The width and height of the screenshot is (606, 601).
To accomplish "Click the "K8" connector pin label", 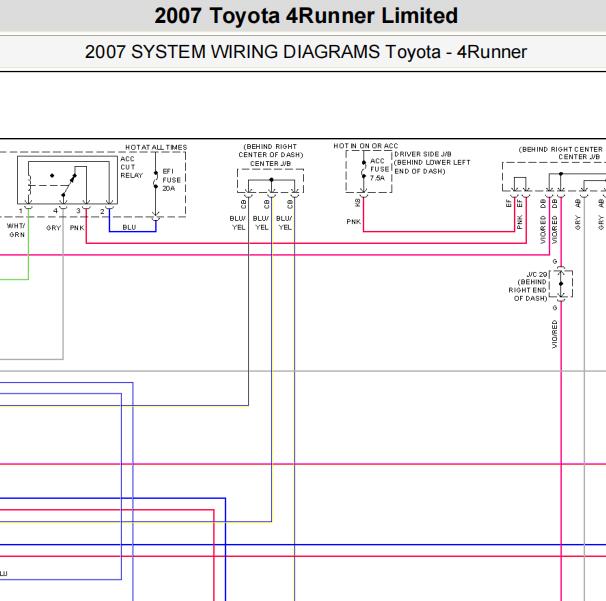I will pos(357,202).
